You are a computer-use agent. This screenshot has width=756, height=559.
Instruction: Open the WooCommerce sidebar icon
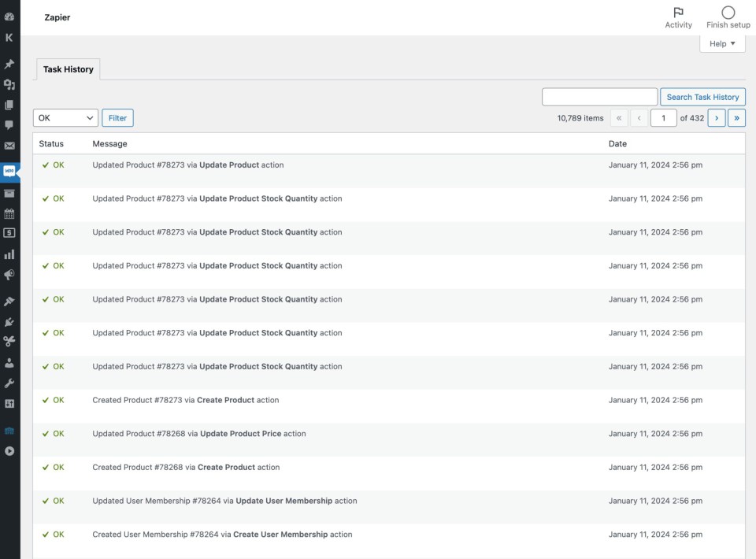[9, 171]
